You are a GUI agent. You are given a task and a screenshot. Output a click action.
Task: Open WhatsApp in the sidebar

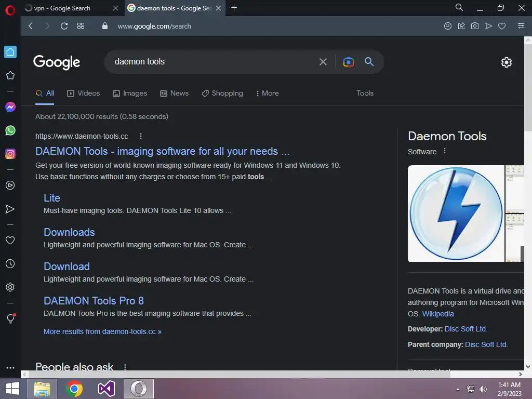pyautogui.click(x=10, y=130)
